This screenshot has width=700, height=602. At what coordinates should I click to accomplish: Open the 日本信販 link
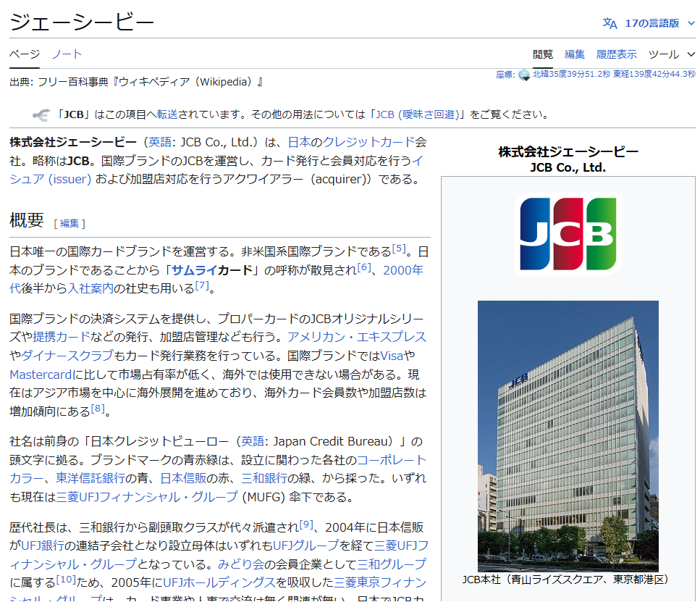183,478
